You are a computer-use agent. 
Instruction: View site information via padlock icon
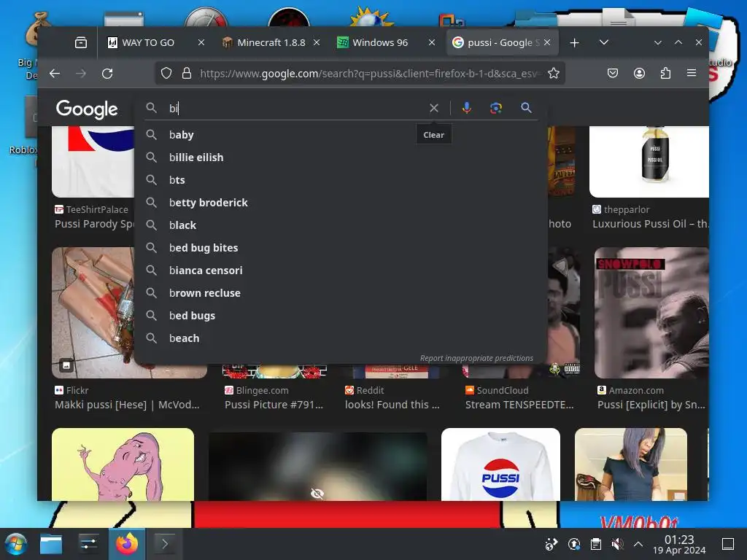(x=187, y=74)
